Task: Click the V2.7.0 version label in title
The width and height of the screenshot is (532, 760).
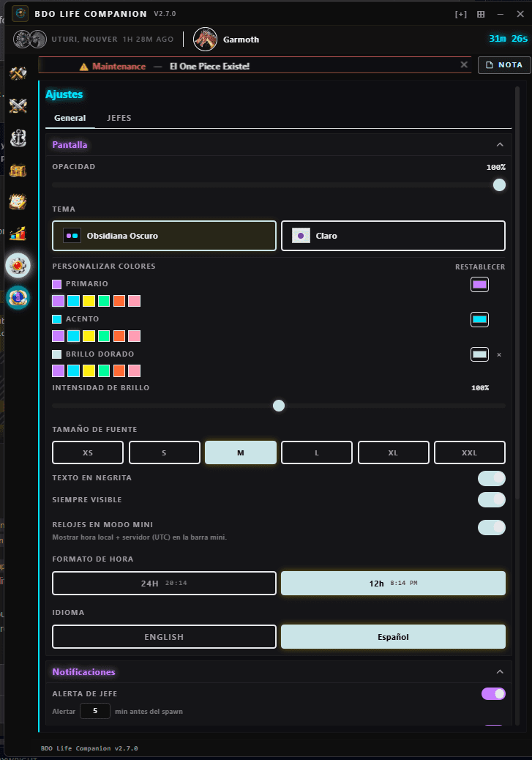Action: (165, 14)
